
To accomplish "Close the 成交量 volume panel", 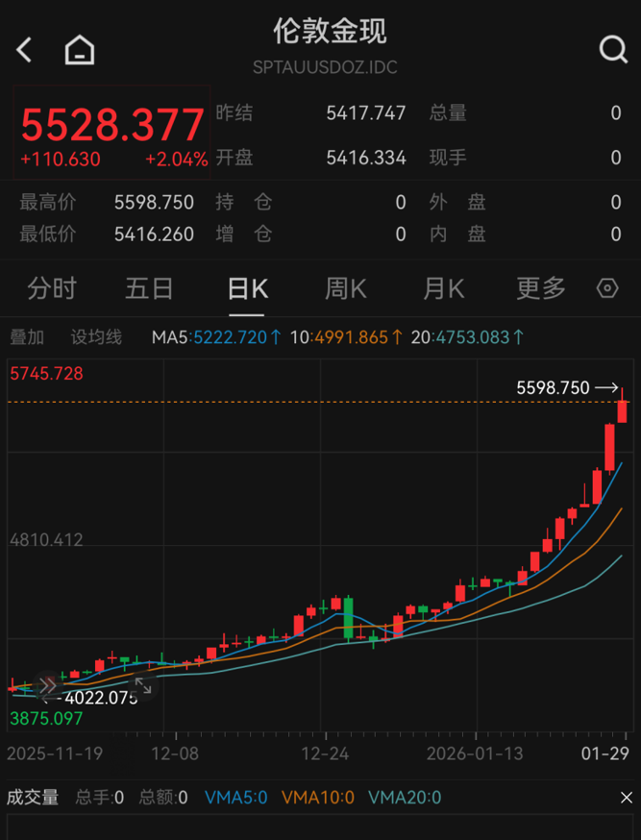I will coord(626,797).
